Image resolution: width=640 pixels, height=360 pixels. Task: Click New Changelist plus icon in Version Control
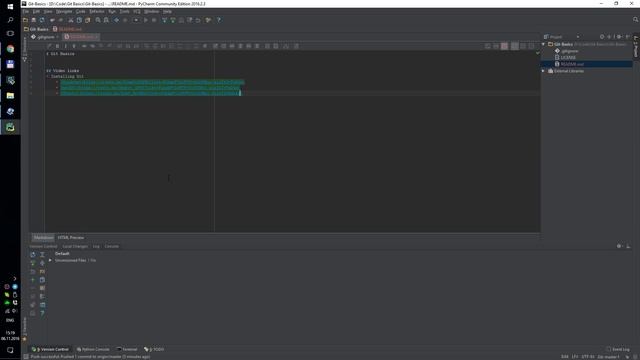33,280
